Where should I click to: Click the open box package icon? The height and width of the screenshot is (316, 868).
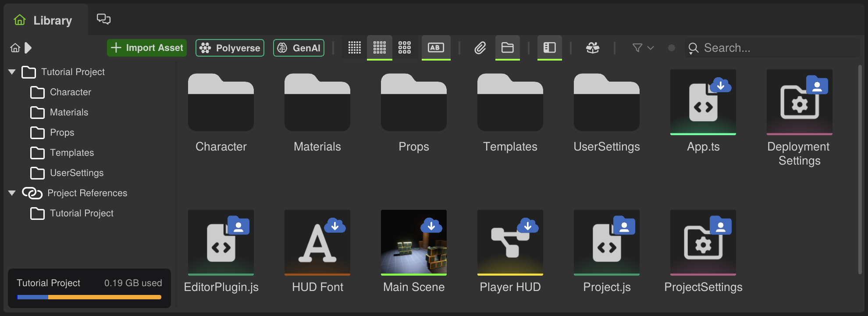[593, 48]
